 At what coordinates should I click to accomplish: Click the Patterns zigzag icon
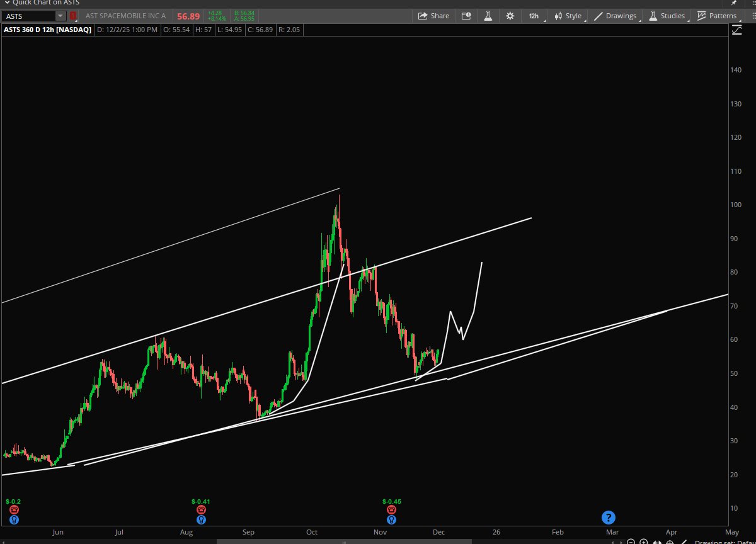tap(701, 16)
